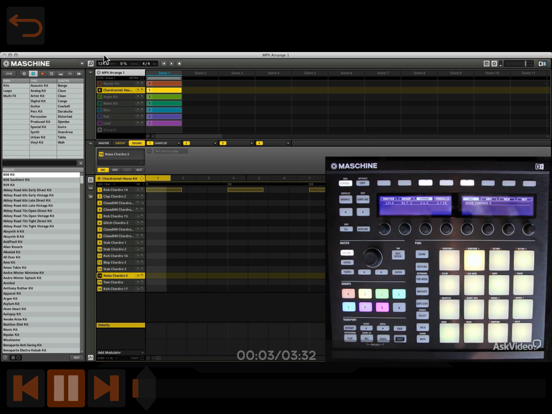Switch to the GRP page tab
Image resolution: width=552 pixels, height=414 pixels.
[x=115, y=170]
